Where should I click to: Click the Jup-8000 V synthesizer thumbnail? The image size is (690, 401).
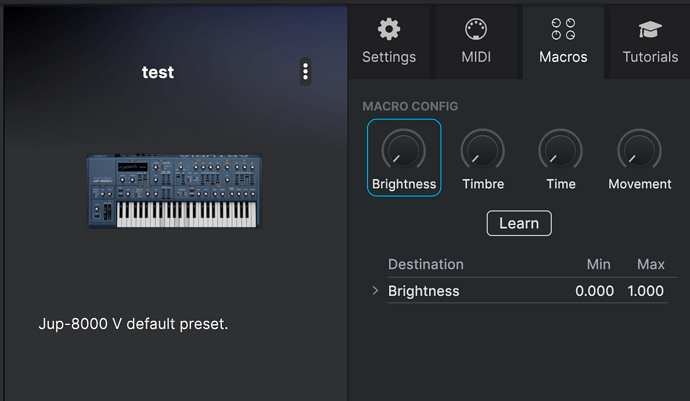[x=174, y=191]
